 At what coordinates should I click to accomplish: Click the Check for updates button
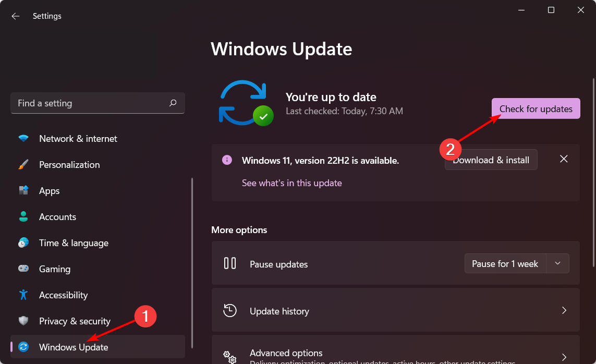(536, 108)
